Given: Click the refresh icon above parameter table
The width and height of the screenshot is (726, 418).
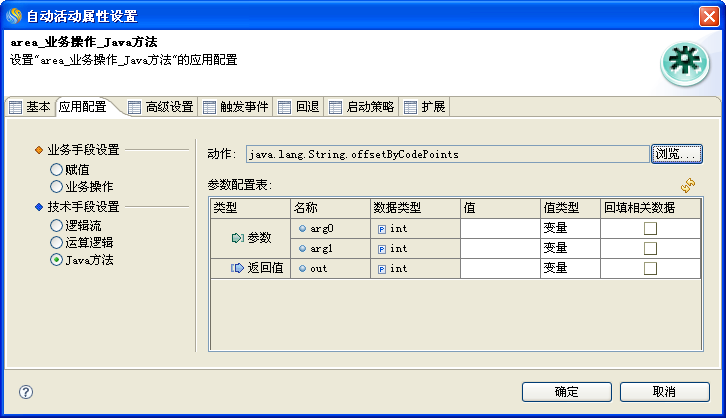Looking at the screenshot, I should click(x=687, y=185).
